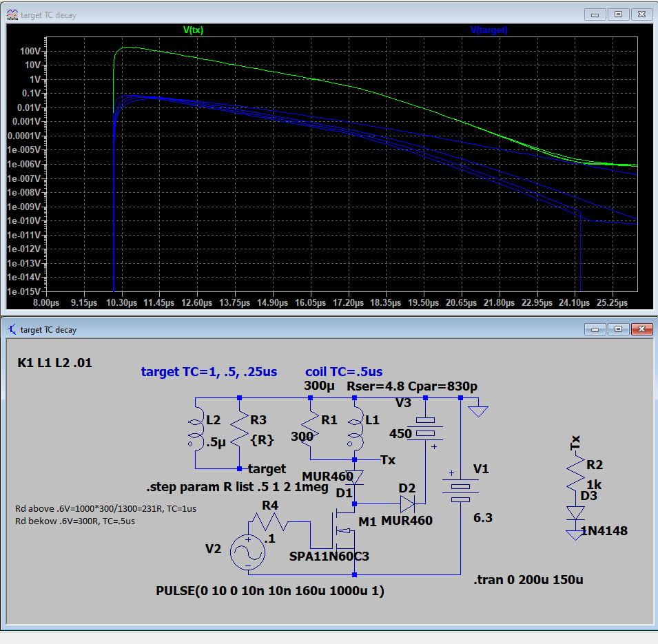Click the V(tx) trace label
Screen dimensions: 658x644
click(193, 30)
